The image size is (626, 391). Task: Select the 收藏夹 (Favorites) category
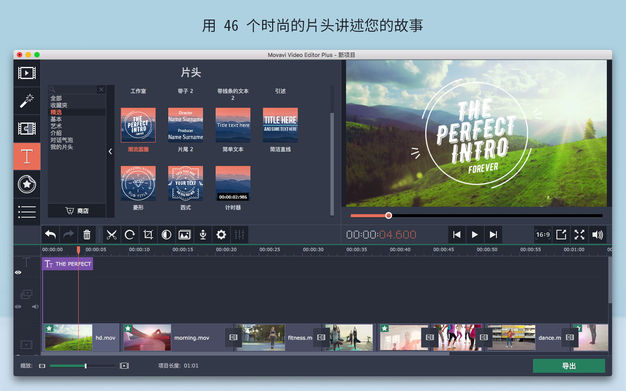[59, 105]
